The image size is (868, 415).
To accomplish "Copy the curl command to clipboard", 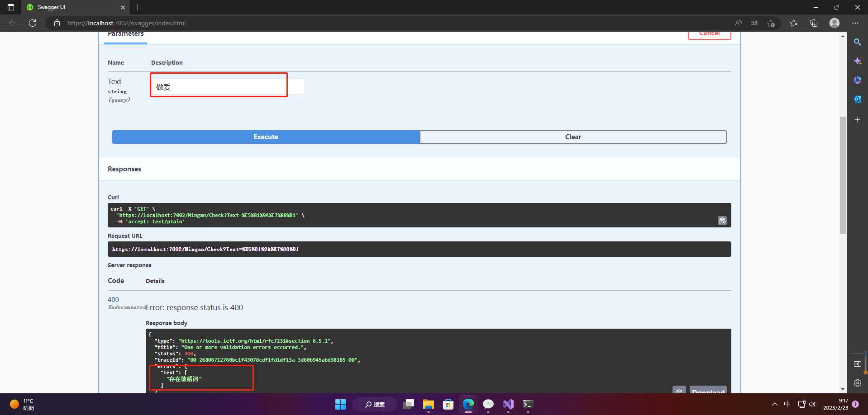I will [722, 221].
